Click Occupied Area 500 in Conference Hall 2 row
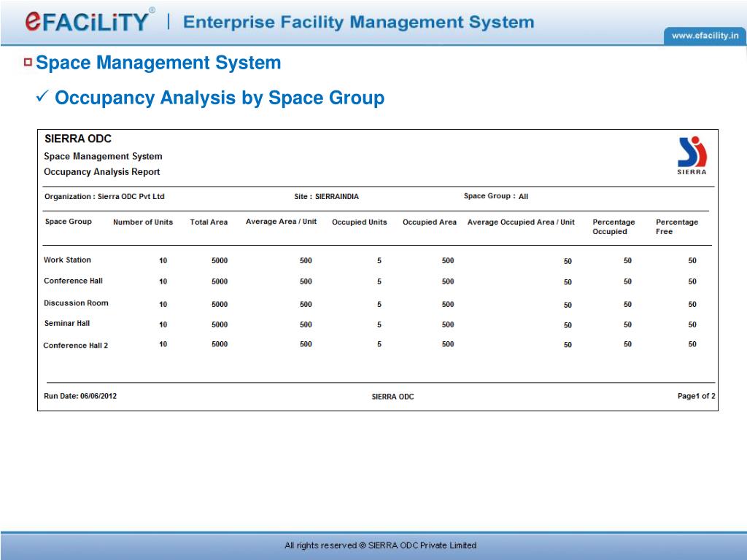Screen dimensions: 747x560 point(448,344)
